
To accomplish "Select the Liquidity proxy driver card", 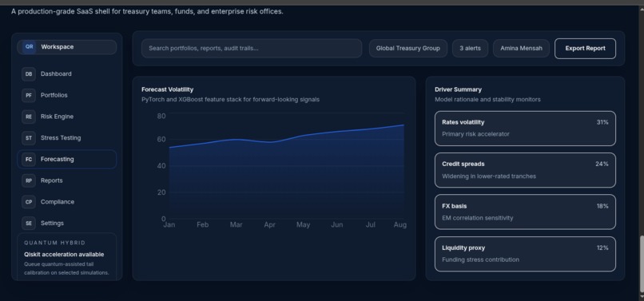I will [x=525, y=254].
